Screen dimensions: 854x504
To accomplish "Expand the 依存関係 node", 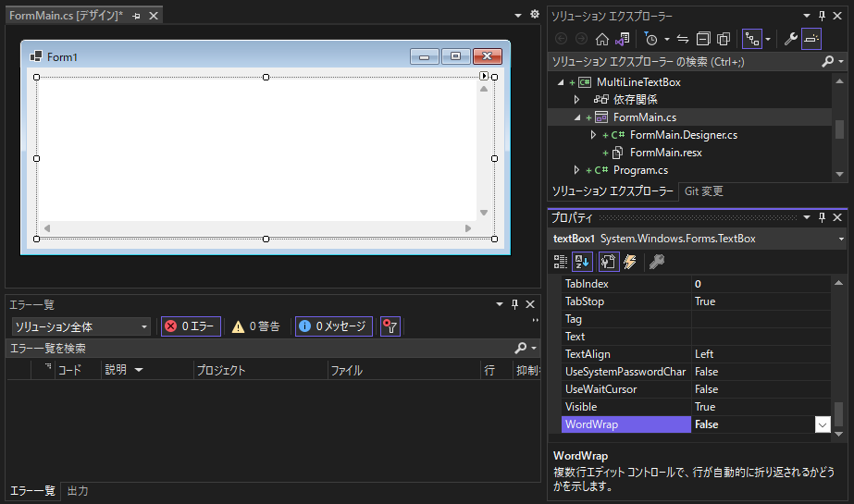I will click(576, 100).
